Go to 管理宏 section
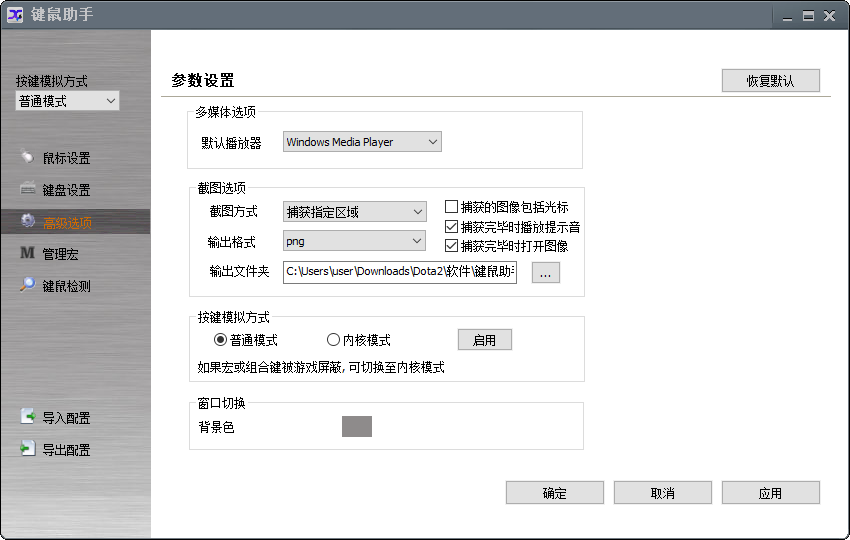This screenshot has height=540, width=850. pyautogui.click(x=60, y=254)
